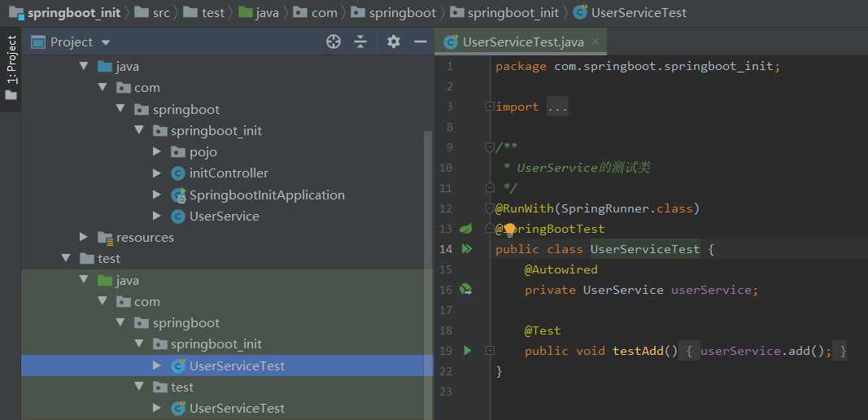Image resolution: width=868 pixels, height=420 pixels.
Task: Select SpringbootInitApplication in Project tree
Action: (x=267, y=195)
